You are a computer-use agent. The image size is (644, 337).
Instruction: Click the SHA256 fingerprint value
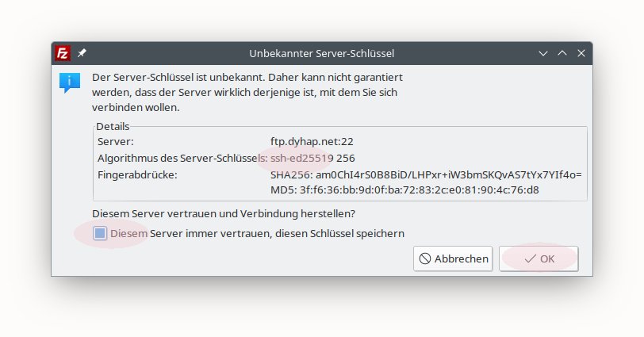point(426,174)
